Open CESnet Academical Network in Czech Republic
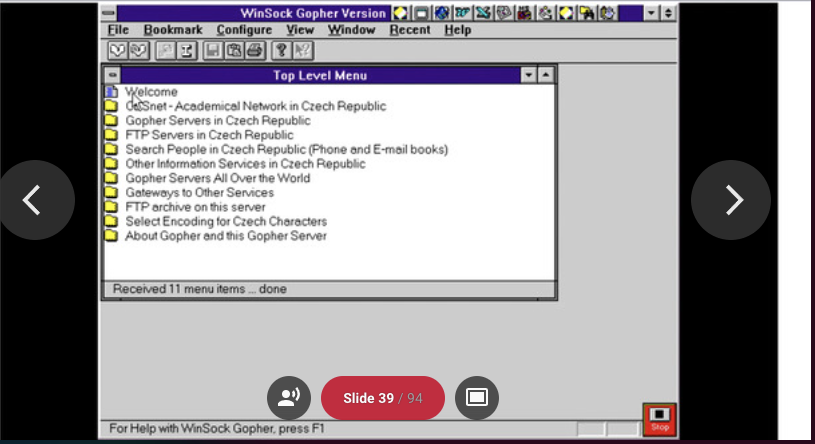Image resolution: width=815 pixels, height=444 pixels. pos(256,107)
